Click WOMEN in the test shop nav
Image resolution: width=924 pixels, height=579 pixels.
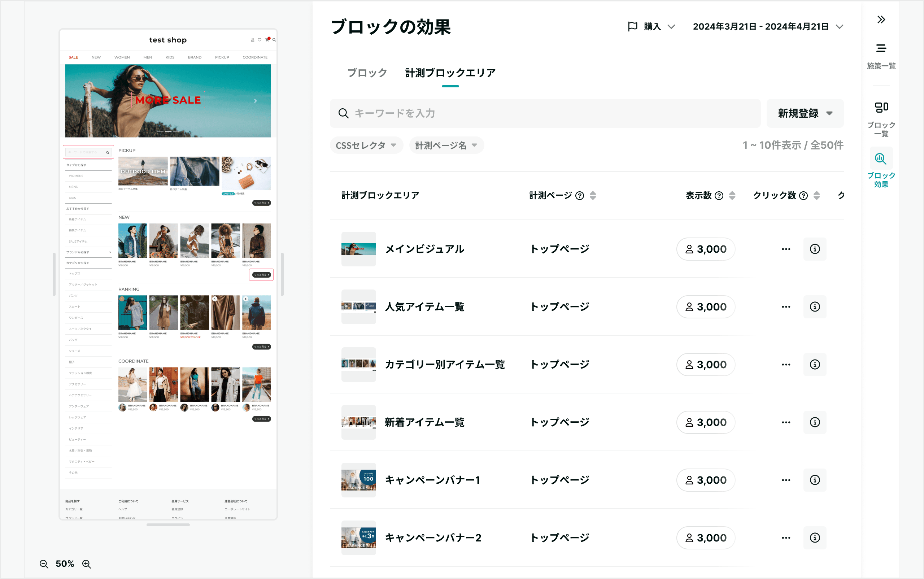[122, 57]
